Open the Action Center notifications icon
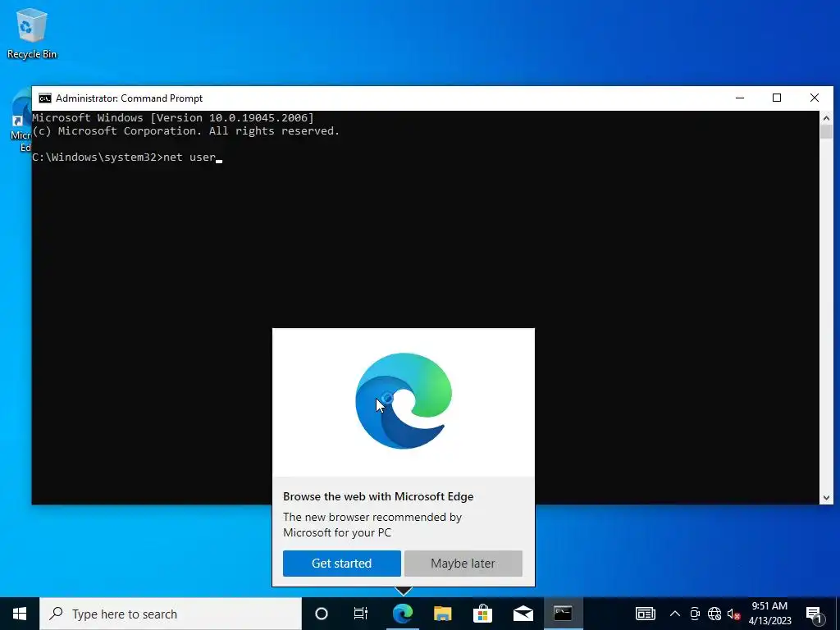The width and height of the screenshot is (840, 630). tap(814, 614)
